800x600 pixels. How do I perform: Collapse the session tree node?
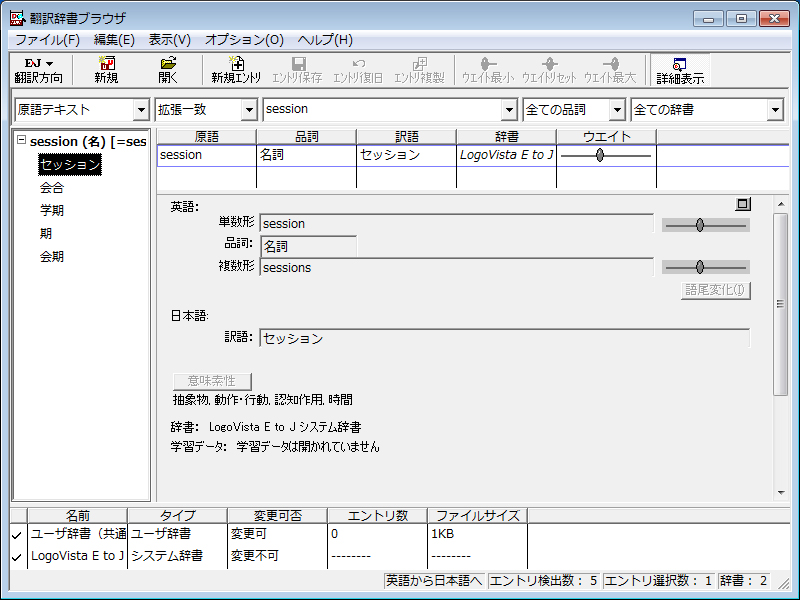point(21,141)
